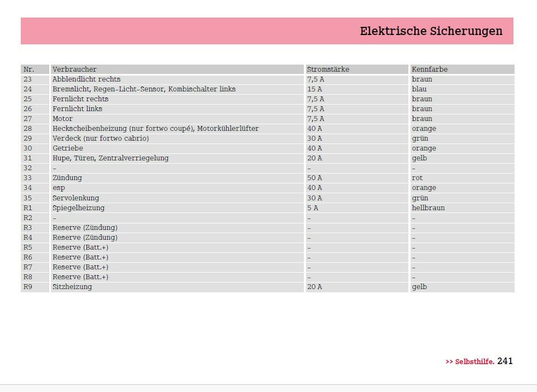Click the '5 A' amperage value
The width and height of the screenshot is (537, 392).
click(313, 208)
